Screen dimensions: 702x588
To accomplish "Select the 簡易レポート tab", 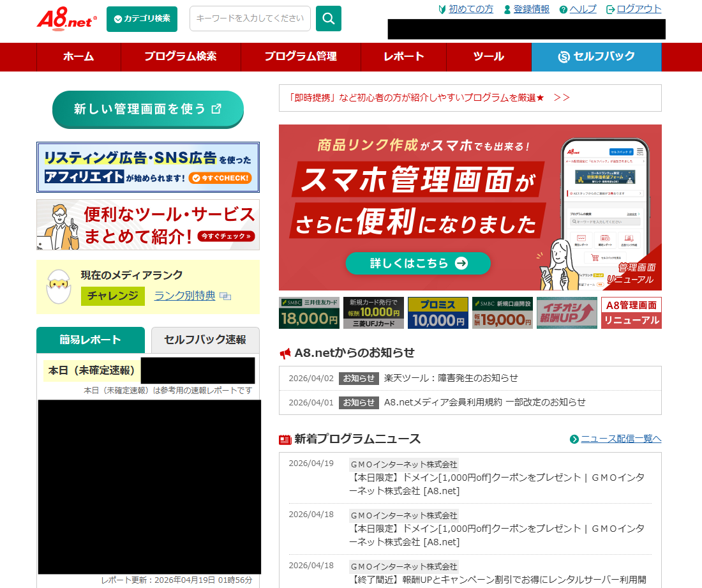I will 91,340.
